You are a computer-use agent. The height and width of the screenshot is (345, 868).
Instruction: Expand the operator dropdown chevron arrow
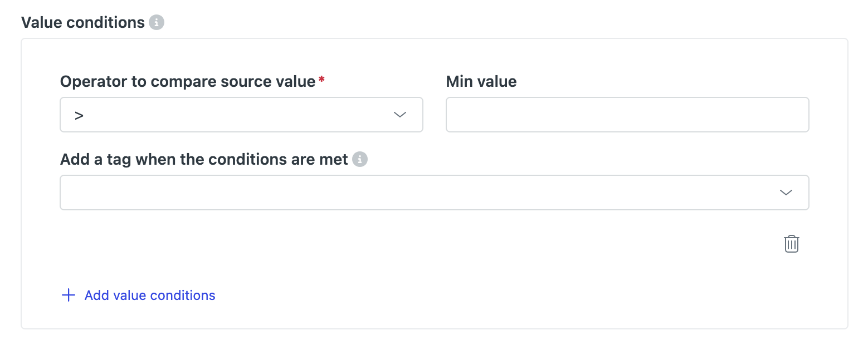(x=400, y=115)
